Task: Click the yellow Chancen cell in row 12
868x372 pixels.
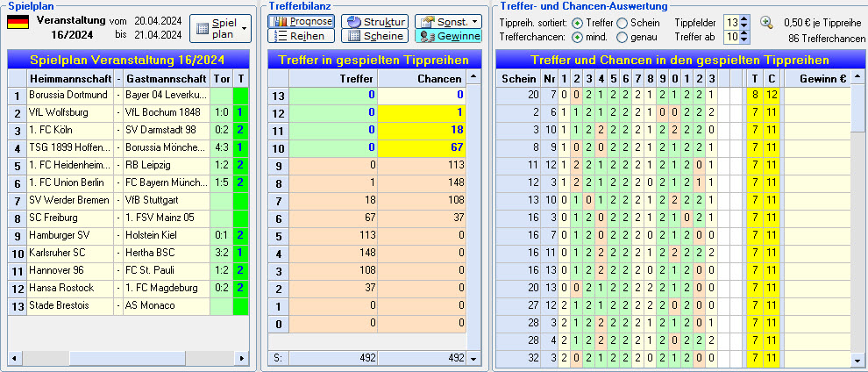Action: [x=423, y=113]
